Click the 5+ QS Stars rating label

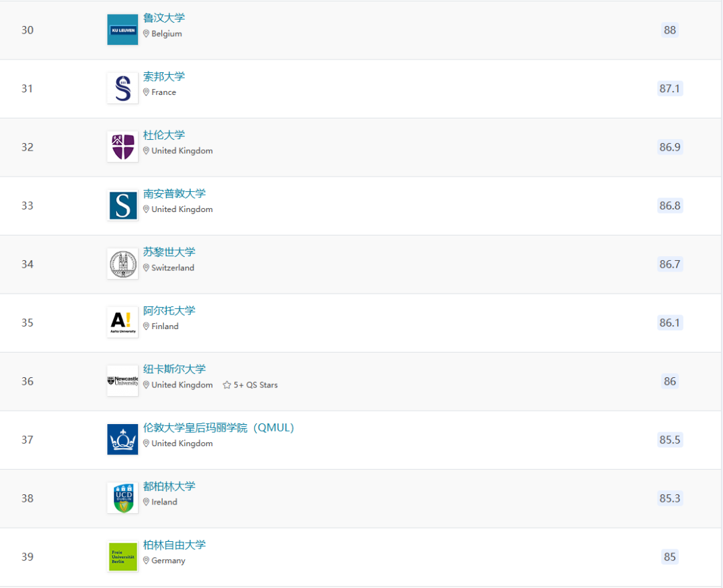click(255, 385)
